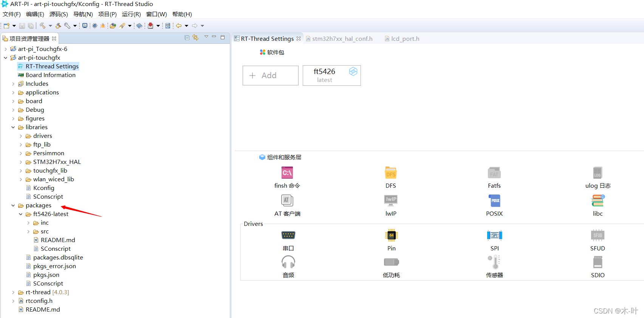Click the orange bug Debug icon
The image size is (644, 318).
103,26
